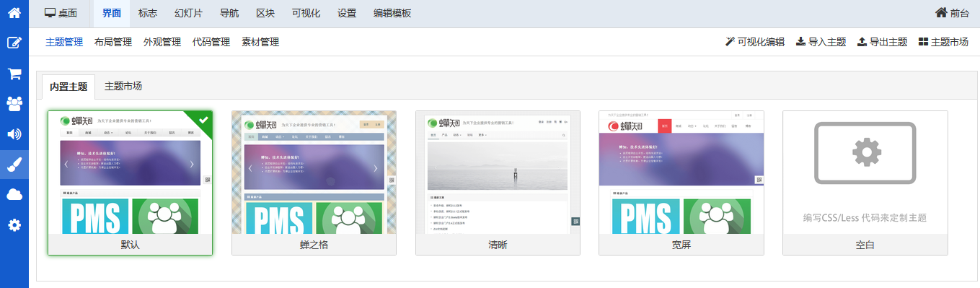Choose the 空白 blank theme card
This screenshot has height=288, width=980.
point(865,183)
